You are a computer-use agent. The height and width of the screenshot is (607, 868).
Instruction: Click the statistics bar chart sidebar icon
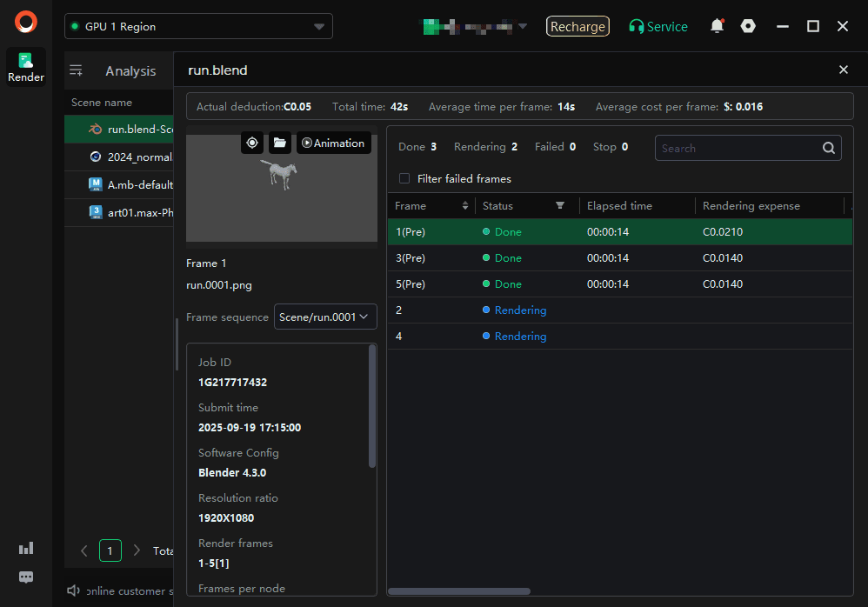[x=26, y=548]
